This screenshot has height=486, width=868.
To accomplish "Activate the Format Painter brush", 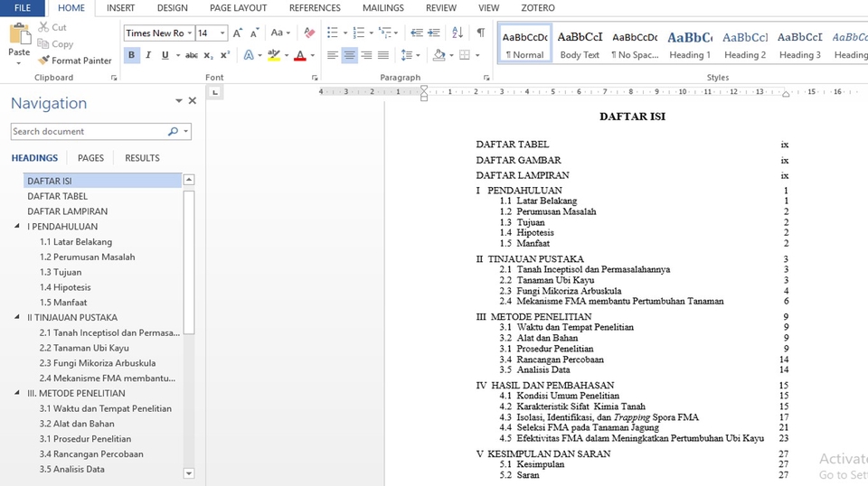I will (x=75, y=61).
